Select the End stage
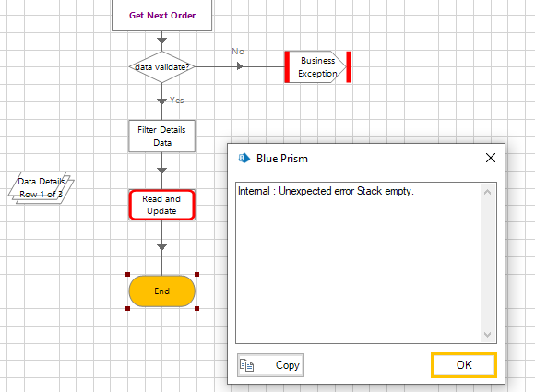 tap(161, 291)
